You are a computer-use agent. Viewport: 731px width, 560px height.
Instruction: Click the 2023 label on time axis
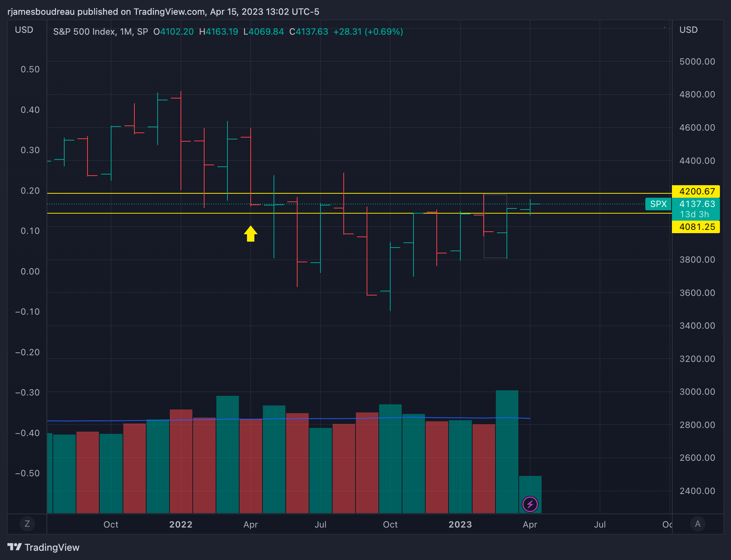pos(460,524)
